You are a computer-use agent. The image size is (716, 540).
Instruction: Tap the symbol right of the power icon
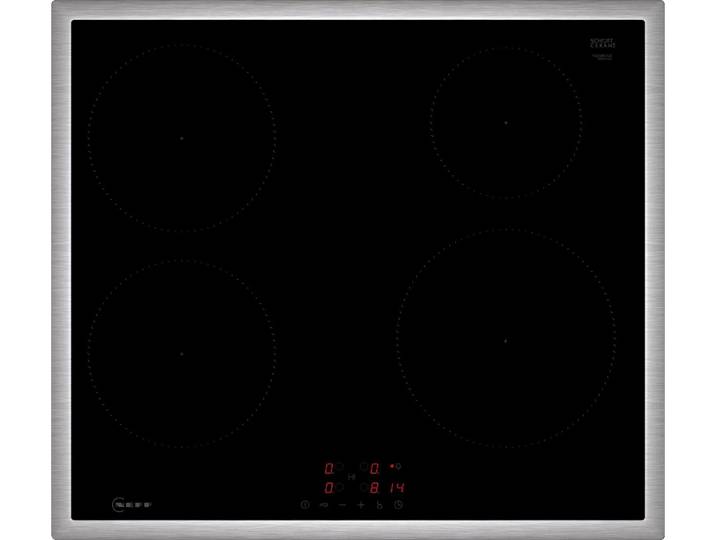324,505
